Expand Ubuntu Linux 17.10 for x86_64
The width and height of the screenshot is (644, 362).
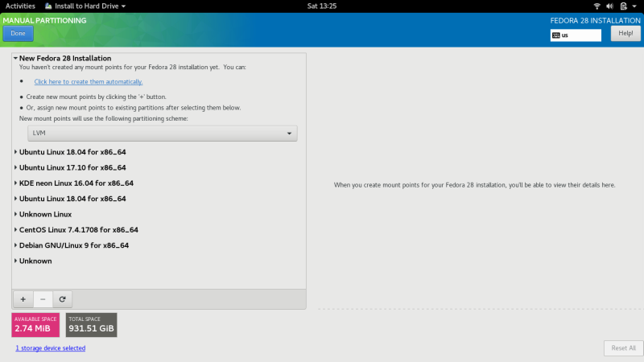(15, 167)
